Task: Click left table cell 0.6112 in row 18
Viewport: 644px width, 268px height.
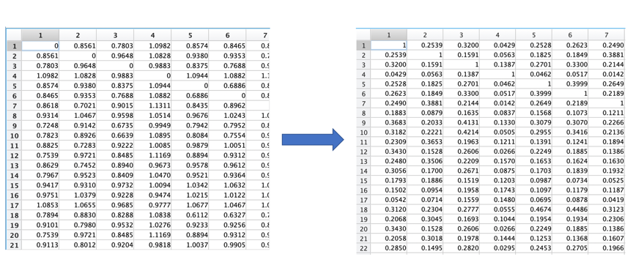Action: [190, 215]
